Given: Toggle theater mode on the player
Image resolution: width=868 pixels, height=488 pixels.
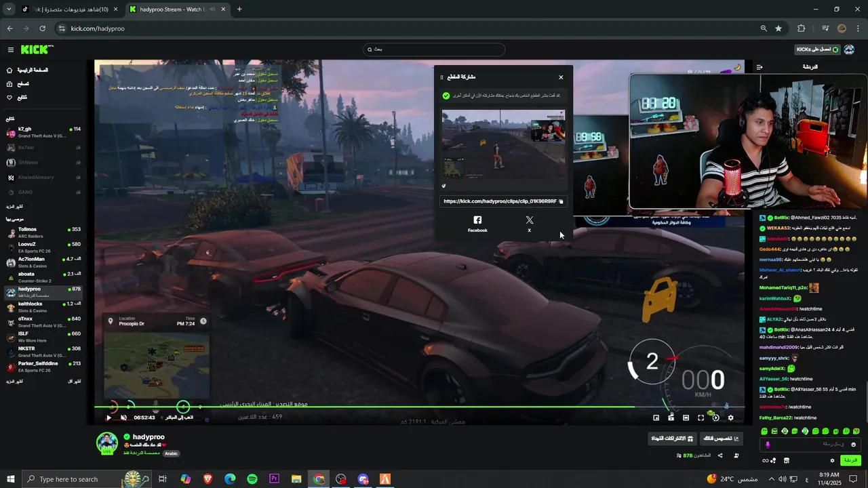Looking at the screenshot, I should point(686,418).
